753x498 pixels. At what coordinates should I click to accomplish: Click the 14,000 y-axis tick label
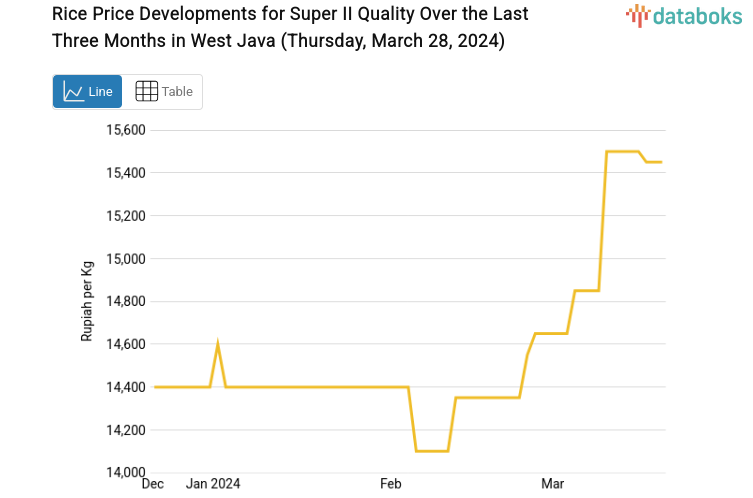[x=126, y=473]
